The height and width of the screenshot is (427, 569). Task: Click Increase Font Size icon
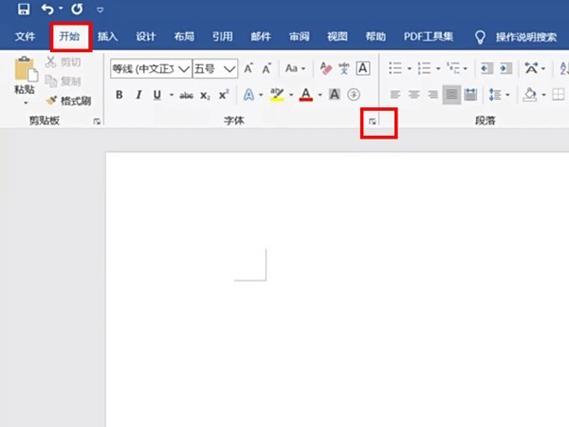(x=249, y=68)
